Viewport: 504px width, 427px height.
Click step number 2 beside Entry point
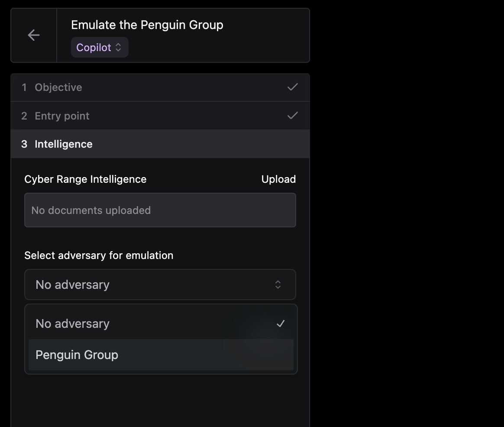24,116
